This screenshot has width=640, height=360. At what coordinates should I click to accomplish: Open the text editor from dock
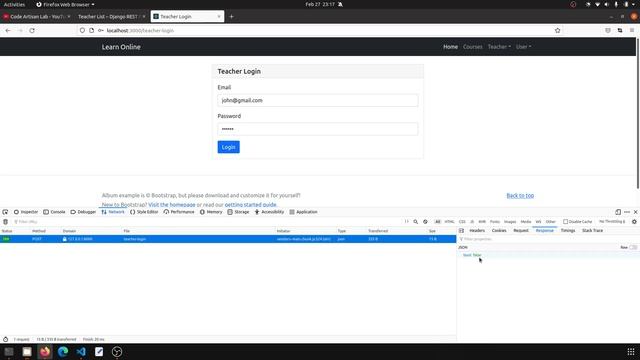(99, 351)
